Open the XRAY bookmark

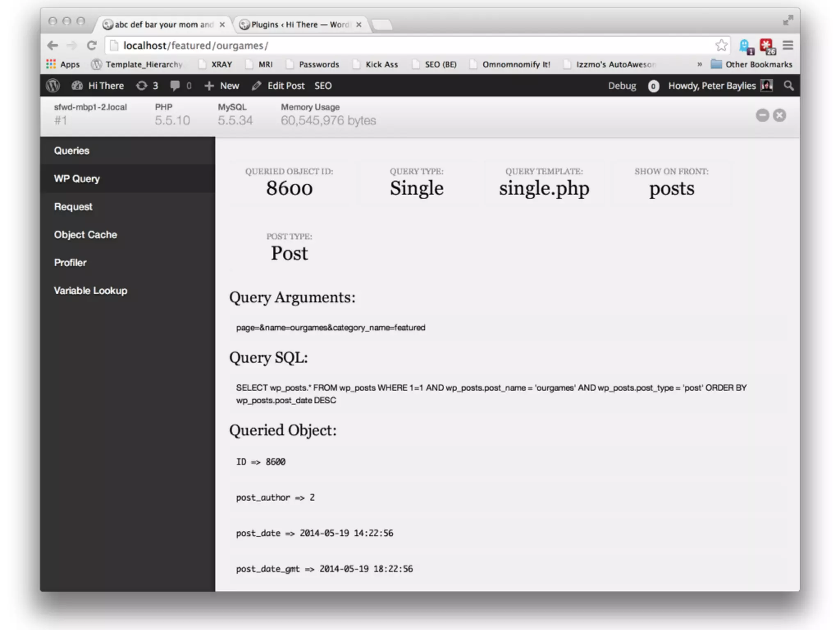pos(215,64)
